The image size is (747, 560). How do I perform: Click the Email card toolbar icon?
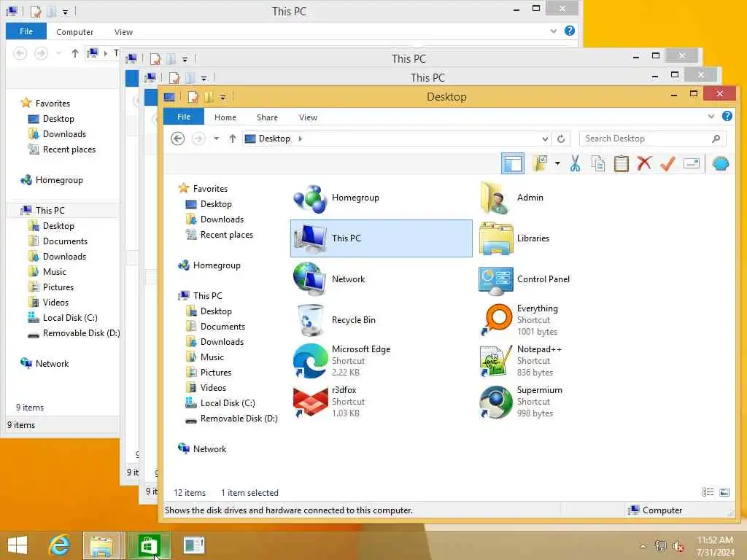pos(692,164)
